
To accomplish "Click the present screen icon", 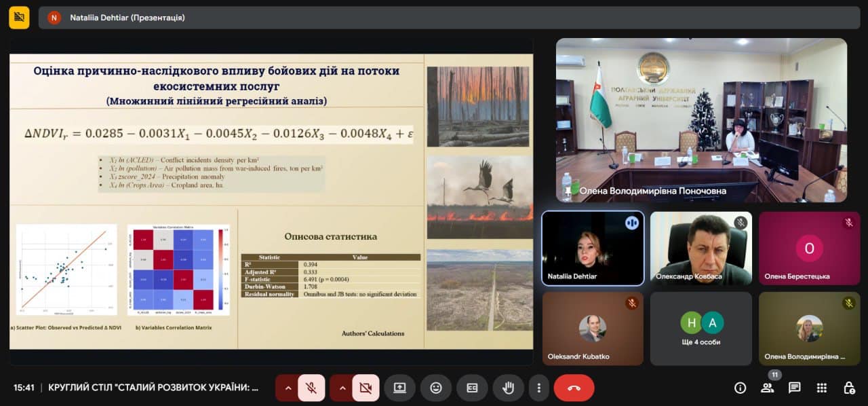I will pos(399,388).
